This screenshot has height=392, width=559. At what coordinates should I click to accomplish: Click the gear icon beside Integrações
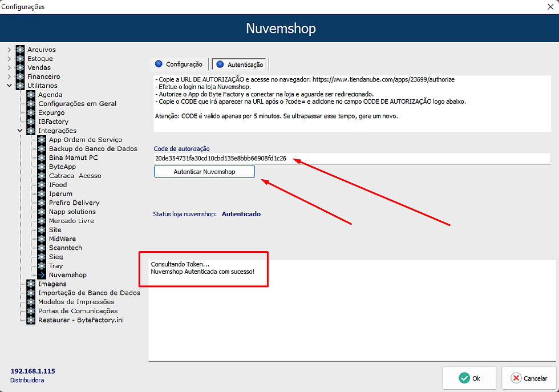tap(31, 131)
